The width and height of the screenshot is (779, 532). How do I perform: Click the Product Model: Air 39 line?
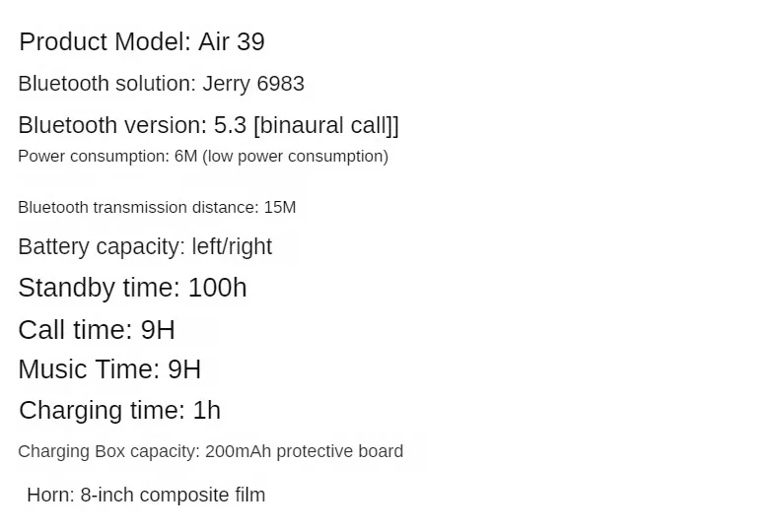(142, 41)
